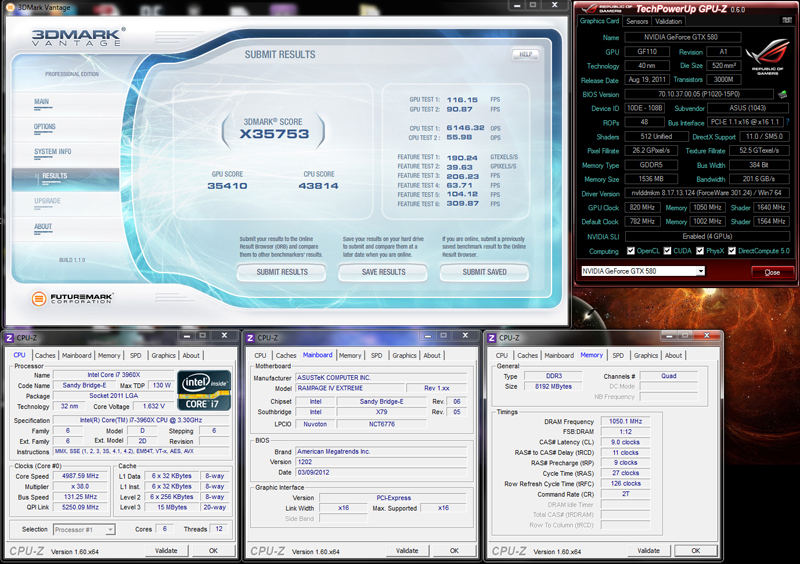The height and width of the screenshot is (564, 800).
Task: Open SPD tab in CPU-Z Mainboard window
Action: click(377, 355)
